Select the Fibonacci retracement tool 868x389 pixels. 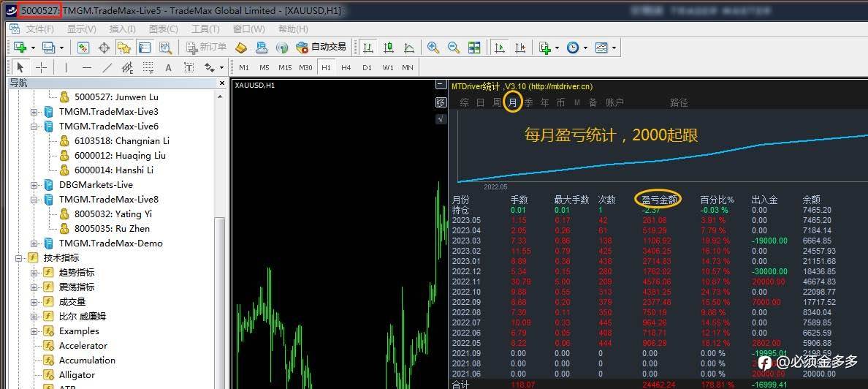(148, 67)
